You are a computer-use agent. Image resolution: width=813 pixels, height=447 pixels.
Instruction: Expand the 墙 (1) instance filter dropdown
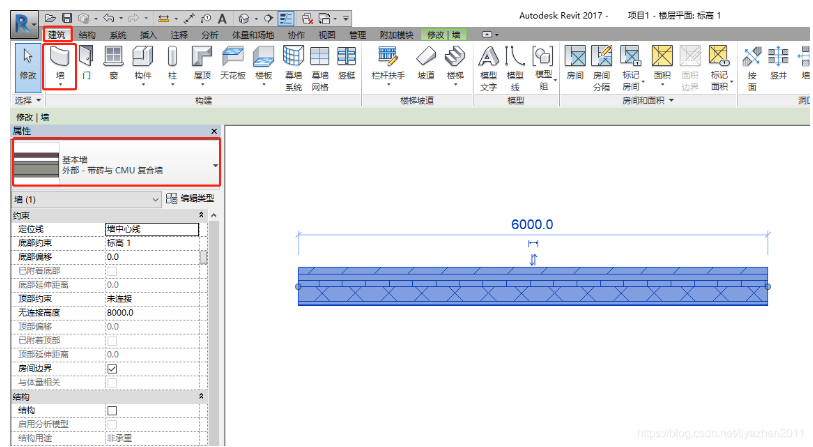pos(155,200)
